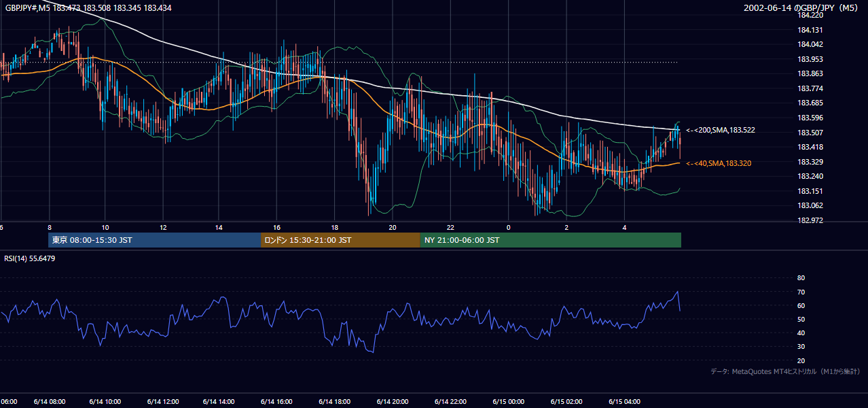Click price axis label 183.596

pyautogui.click(x=810, y=118)
